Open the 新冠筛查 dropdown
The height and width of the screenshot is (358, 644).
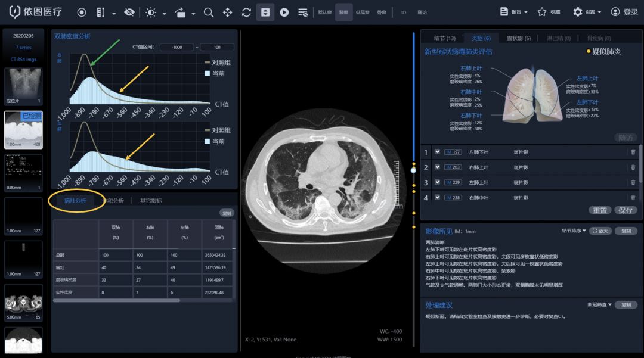(599, 305)
